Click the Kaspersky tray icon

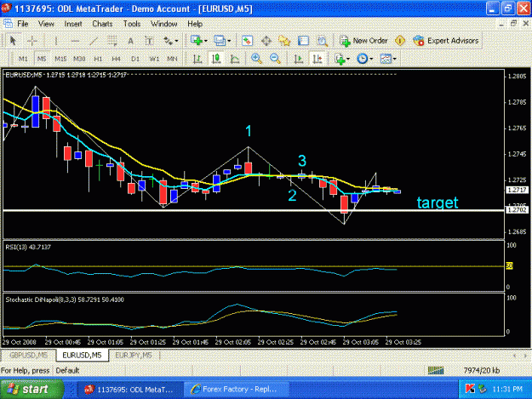(470, 389)
